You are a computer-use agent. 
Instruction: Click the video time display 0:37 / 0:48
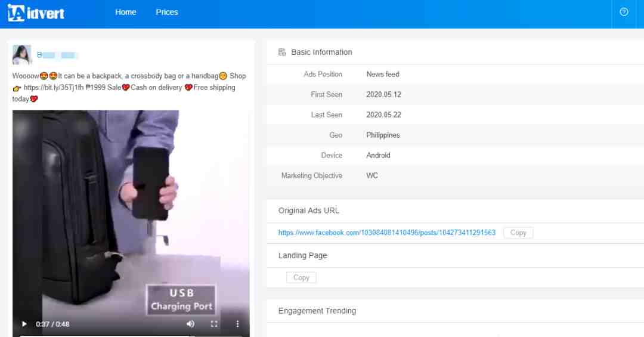[52, 324]
